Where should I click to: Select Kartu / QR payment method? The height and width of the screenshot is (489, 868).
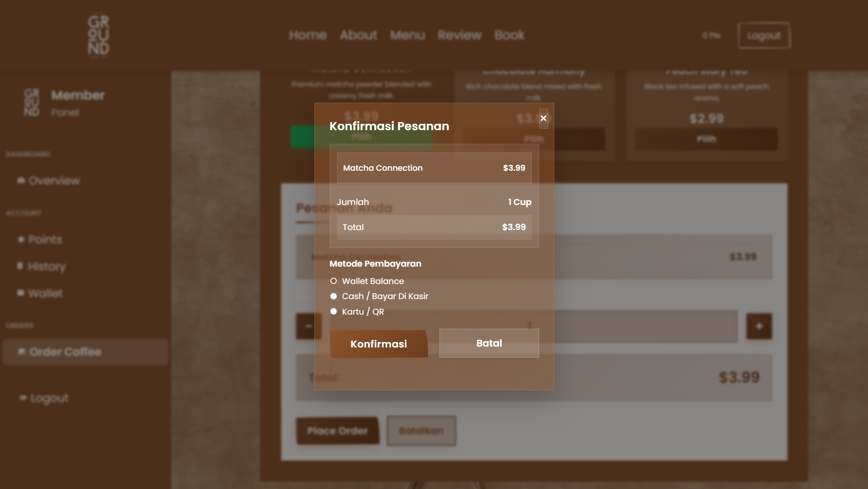tap(333, 311)
